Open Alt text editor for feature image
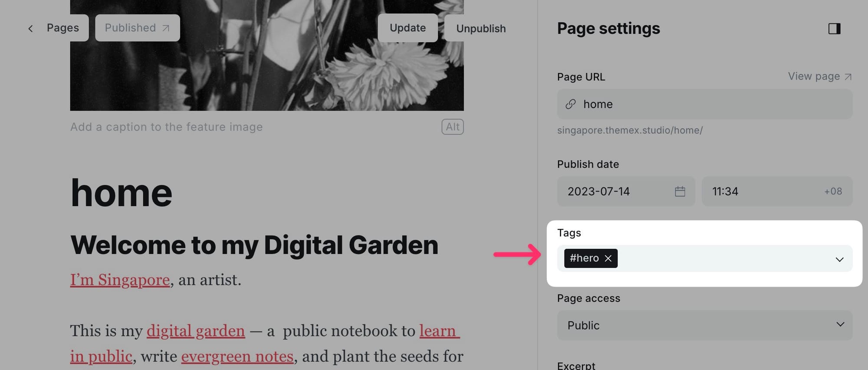868x370 pixels. 453,127
